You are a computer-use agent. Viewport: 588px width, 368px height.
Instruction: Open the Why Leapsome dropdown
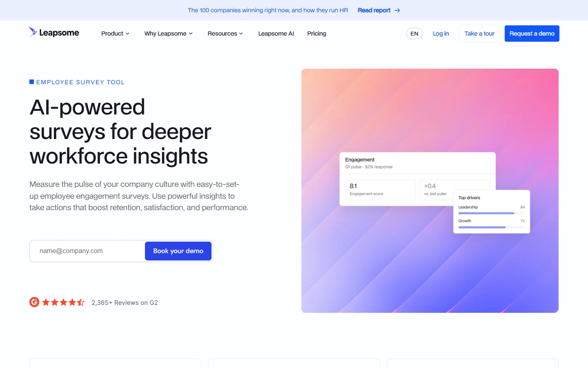pos(168,34)
